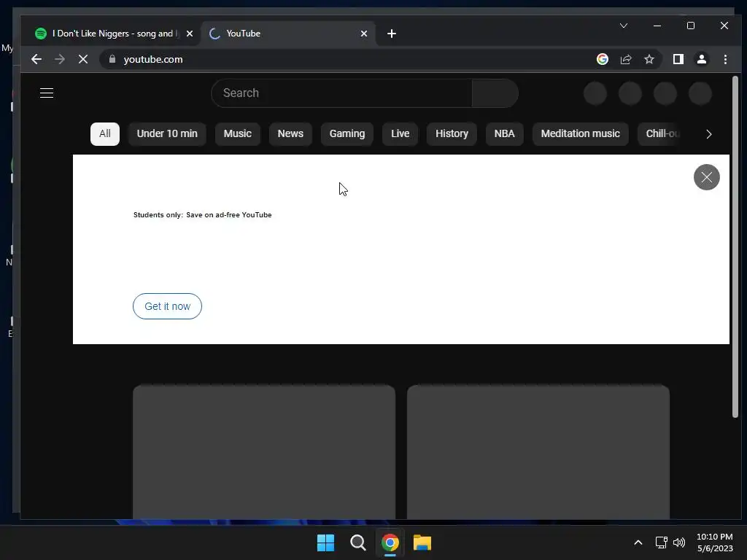The image size is (747, 560).
Task: Focus the YouTube Search field
Action: tap(341, 93)
